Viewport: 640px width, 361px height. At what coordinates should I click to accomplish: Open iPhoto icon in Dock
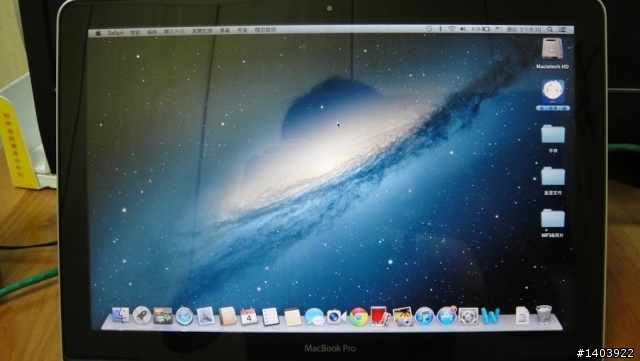402,317
